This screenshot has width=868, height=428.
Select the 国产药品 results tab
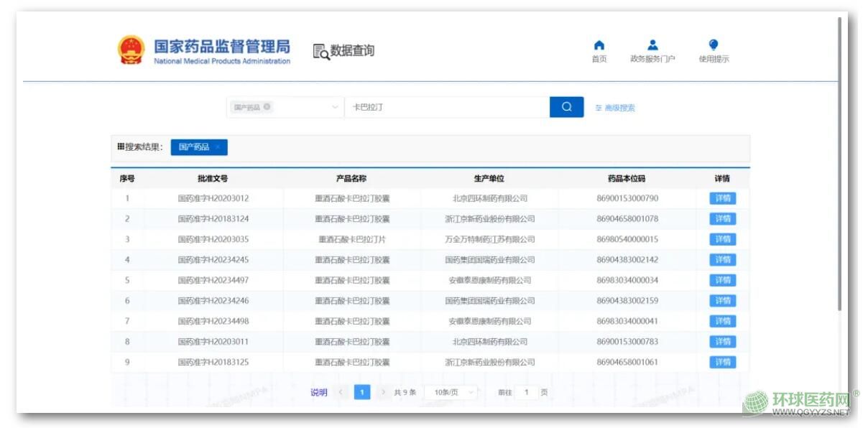point(193,147)
